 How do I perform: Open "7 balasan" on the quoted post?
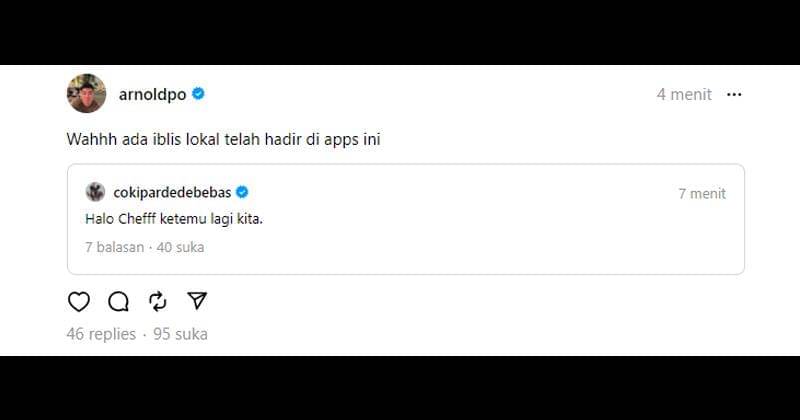[114, 246]
